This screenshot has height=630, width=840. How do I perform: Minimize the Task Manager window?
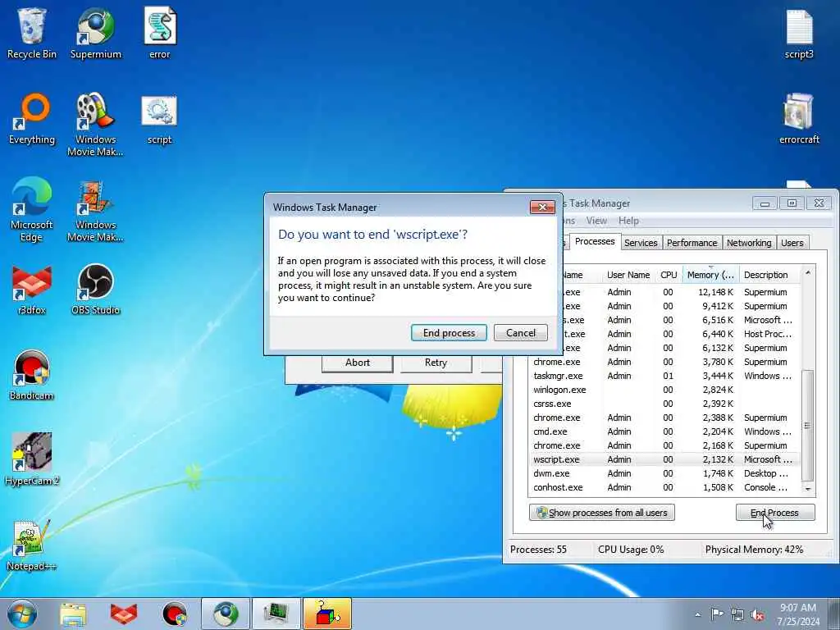765,203
